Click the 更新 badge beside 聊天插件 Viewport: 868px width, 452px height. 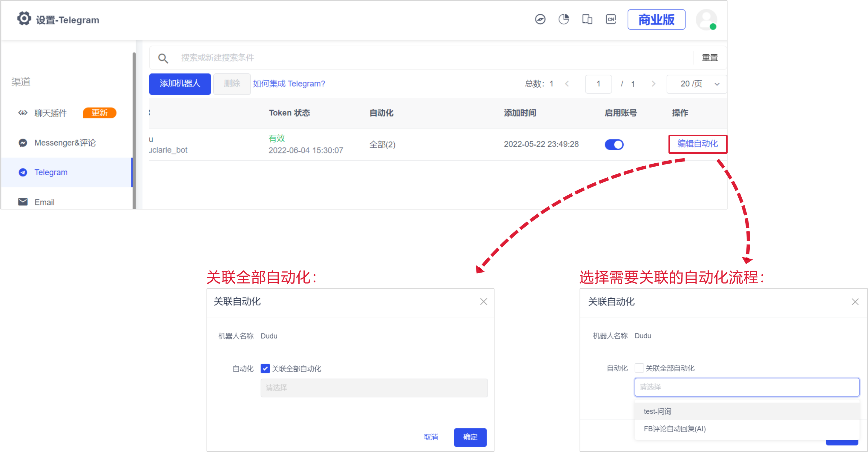tap(99, 113)
